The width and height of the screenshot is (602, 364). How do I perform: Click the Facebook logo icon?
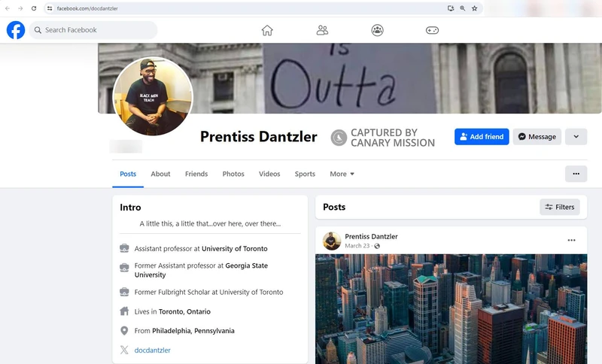(x=16, y=30)
